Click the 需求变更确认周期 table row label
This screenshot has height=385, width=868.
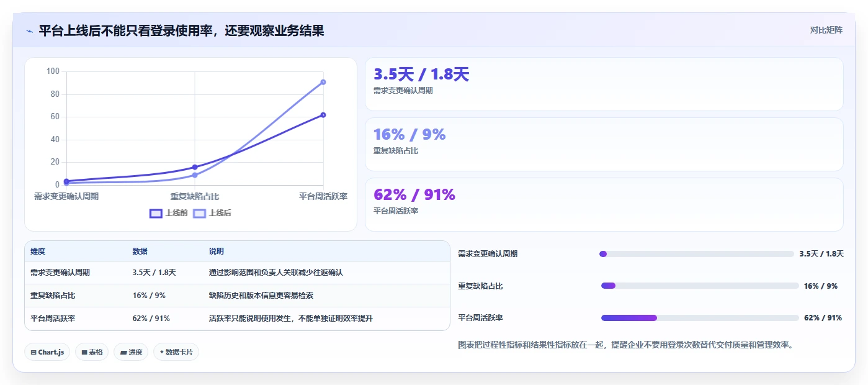pyautogui.click(x=60, y=273)
